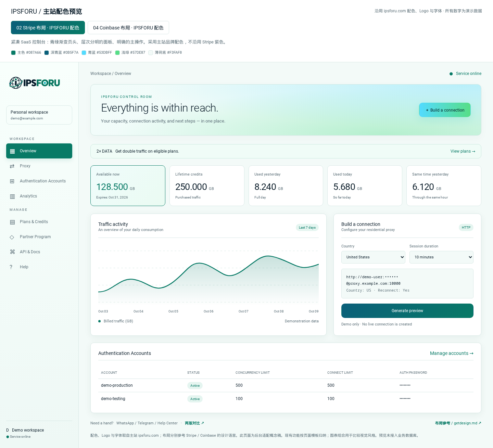This screenshot has height=448, width=493.
Task: Open Proxy in the sidebar
Action: (x=39, y=166)
